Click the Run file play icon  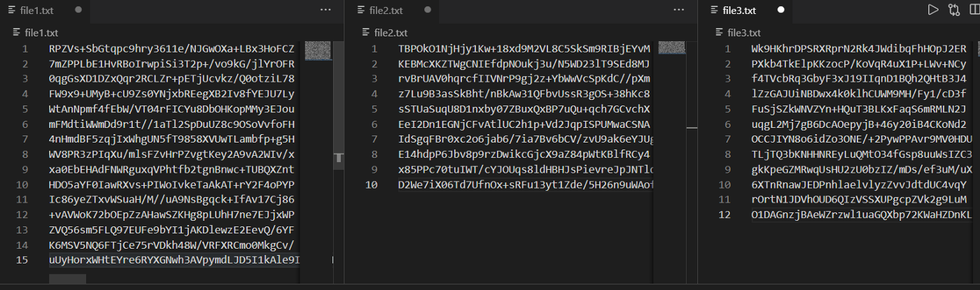[932, 10]
